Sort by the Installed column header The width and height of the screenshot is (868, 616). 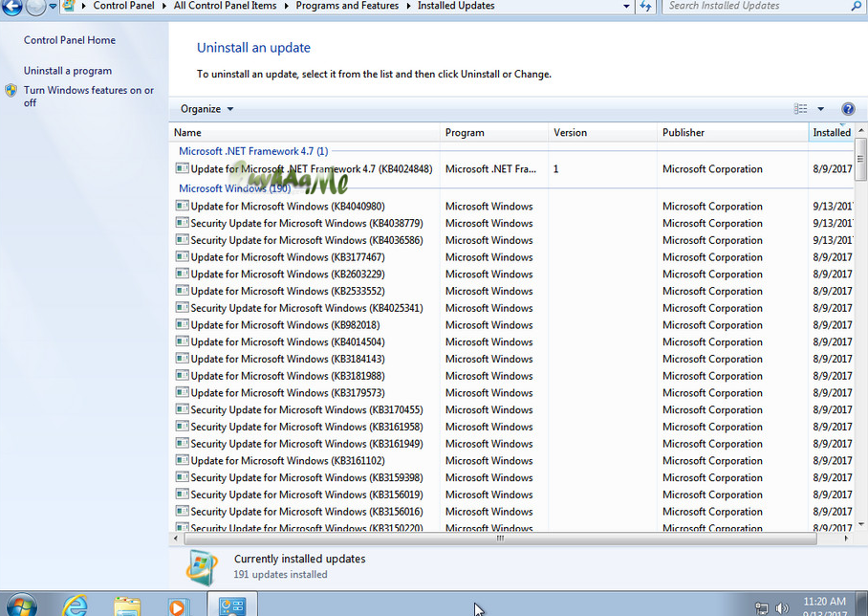pos(831,132)
